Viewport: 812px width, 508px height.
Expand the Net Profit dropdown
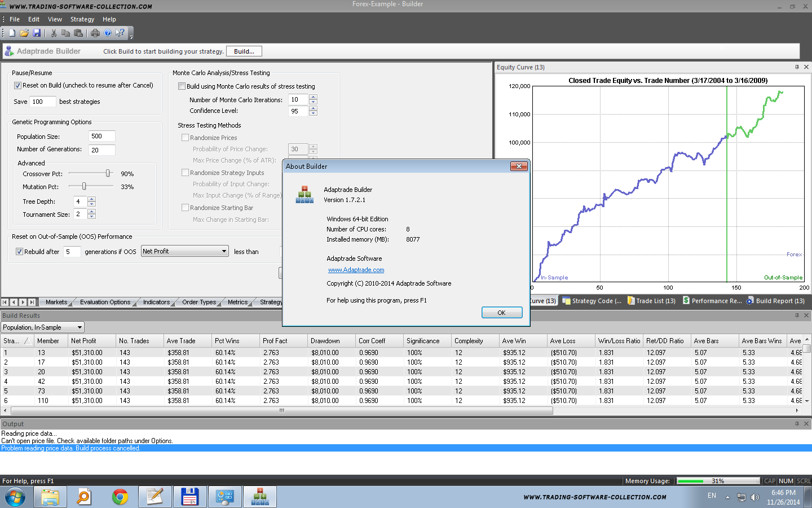click(x=224, y=251)
